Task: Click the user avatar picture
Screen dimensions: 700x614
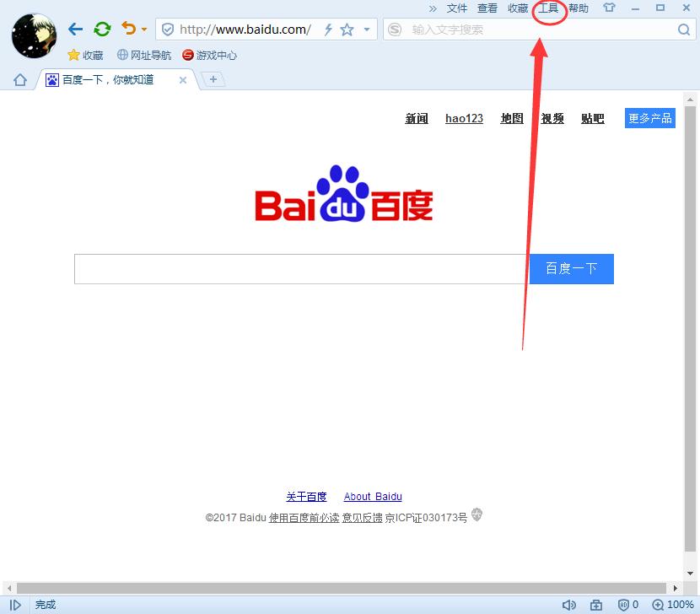Action: 34,36
